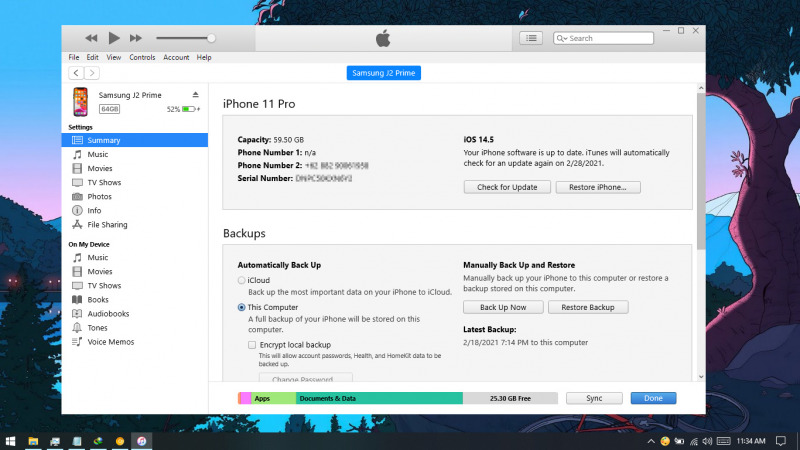Navigate back with the left chevron arrow
This screenshot has width=800, height=450.
tap(76, 73)
